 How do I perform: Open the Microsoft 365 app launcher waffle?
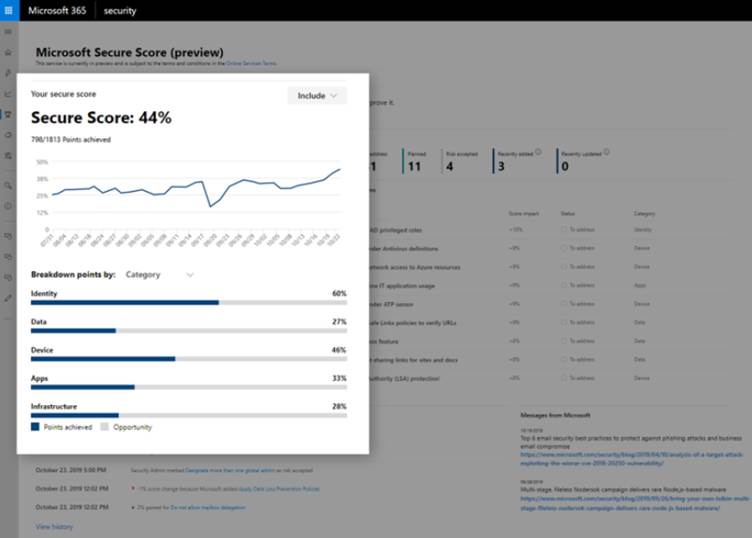[x=9, y=10]
